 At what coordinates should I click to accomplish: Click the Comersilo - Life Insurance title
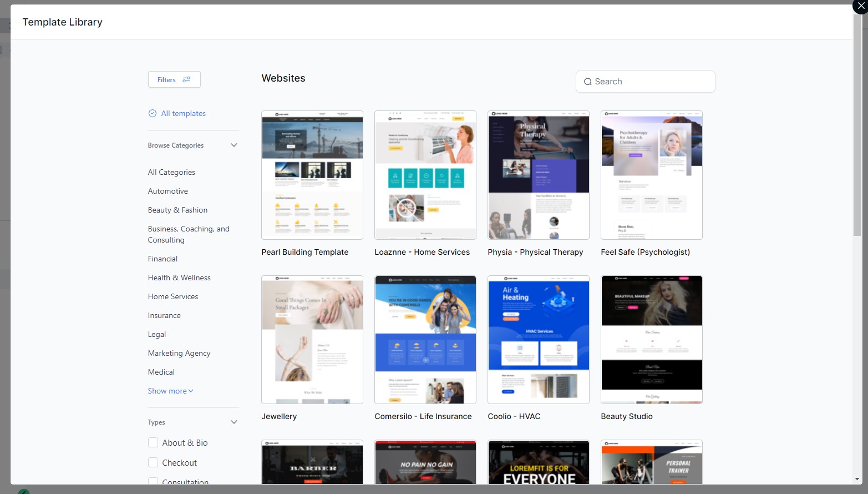click(423, 416)
